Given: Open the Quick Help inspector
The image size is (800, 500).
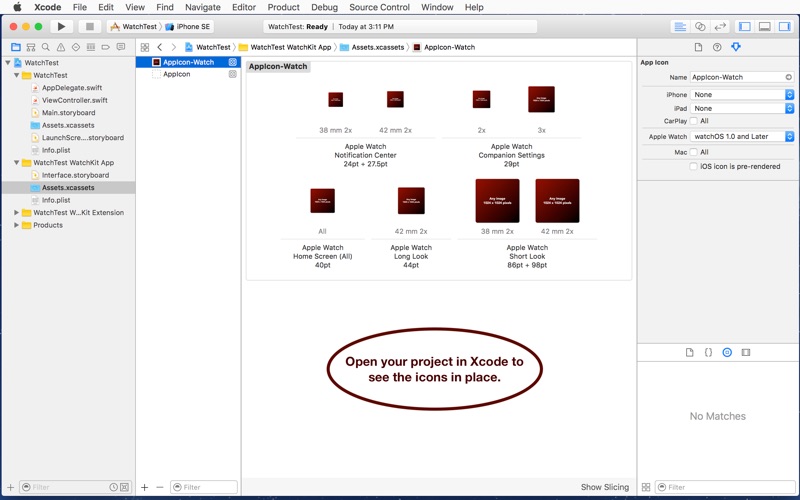Looking at the screenshot, I should 717,47.
